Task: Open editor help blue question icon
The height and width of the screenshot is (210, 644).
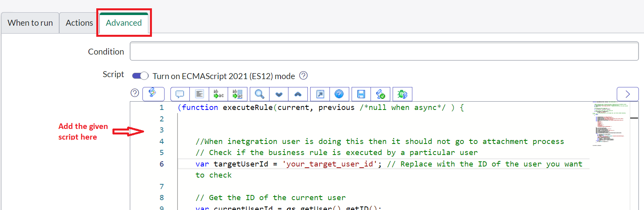Action: [x=339, y=94]
